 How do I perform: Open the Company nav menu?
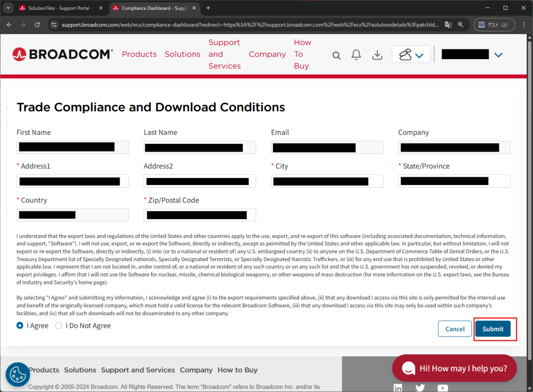(x=267, y=54)
